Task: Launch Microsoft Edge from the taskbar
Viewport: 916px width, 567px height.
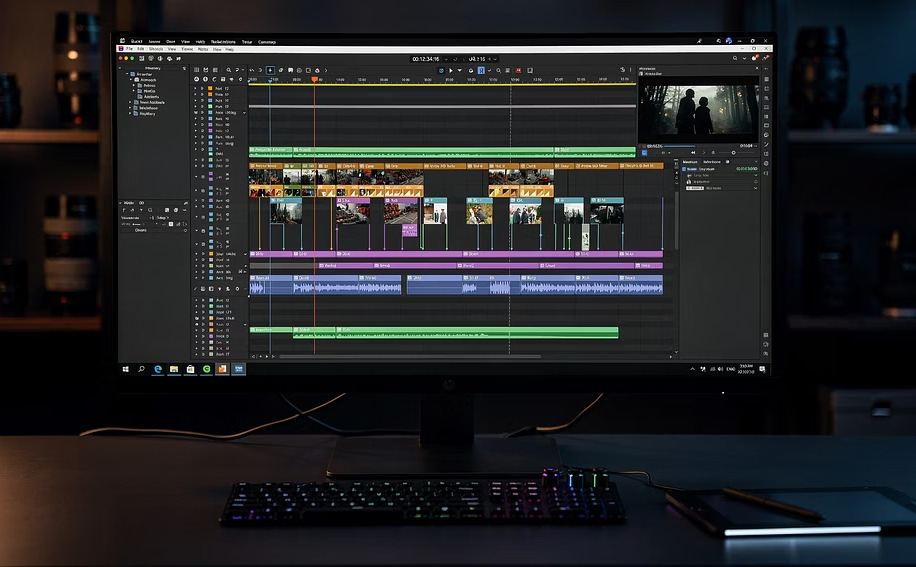Action: click(158, 369)
